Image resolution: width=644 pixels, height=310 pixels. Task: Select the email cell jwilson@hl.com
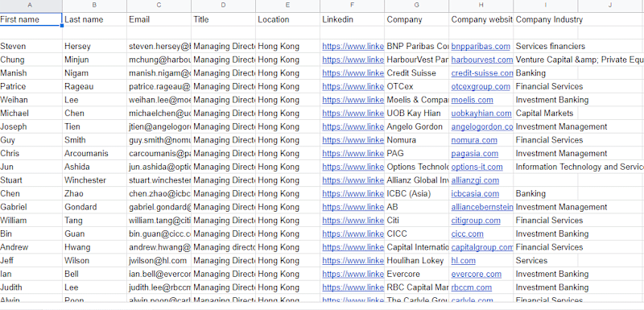[x=159, y=261]
